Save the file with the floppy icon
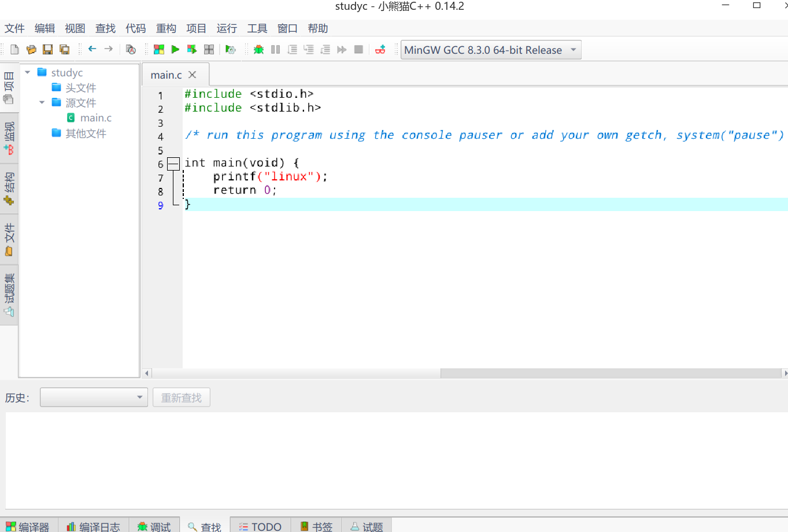 click(x=48, y=50)
